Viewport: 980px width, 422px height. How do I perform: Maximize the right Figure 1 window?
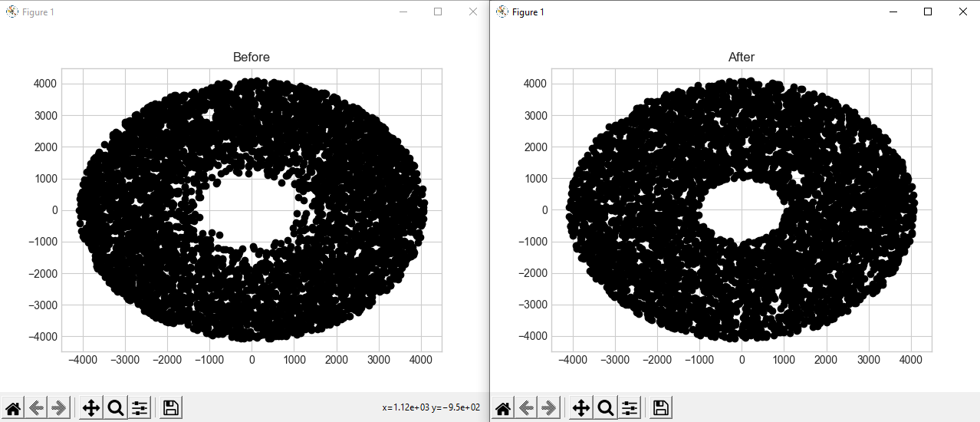click(x=928, y=12)
